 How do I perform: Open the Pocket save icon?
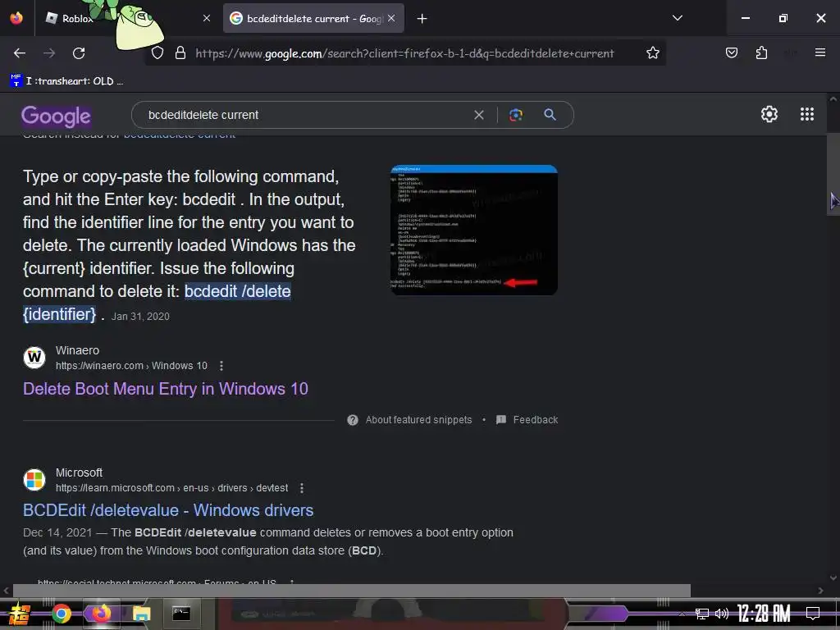[x=731, y=52]
